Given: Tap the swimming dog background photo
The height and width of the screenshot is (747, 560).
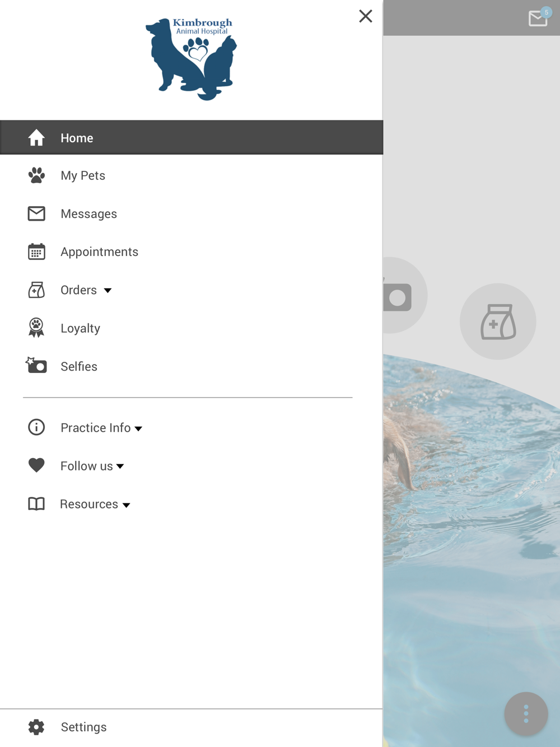Looking at the screenshot, I should tap(472, 552).
